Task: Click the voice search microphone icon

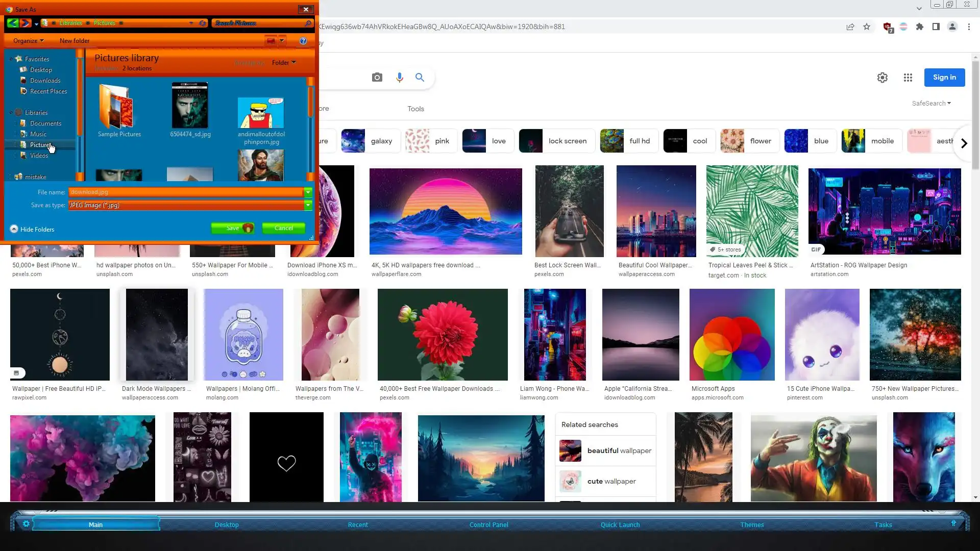Action: (400, 78)
